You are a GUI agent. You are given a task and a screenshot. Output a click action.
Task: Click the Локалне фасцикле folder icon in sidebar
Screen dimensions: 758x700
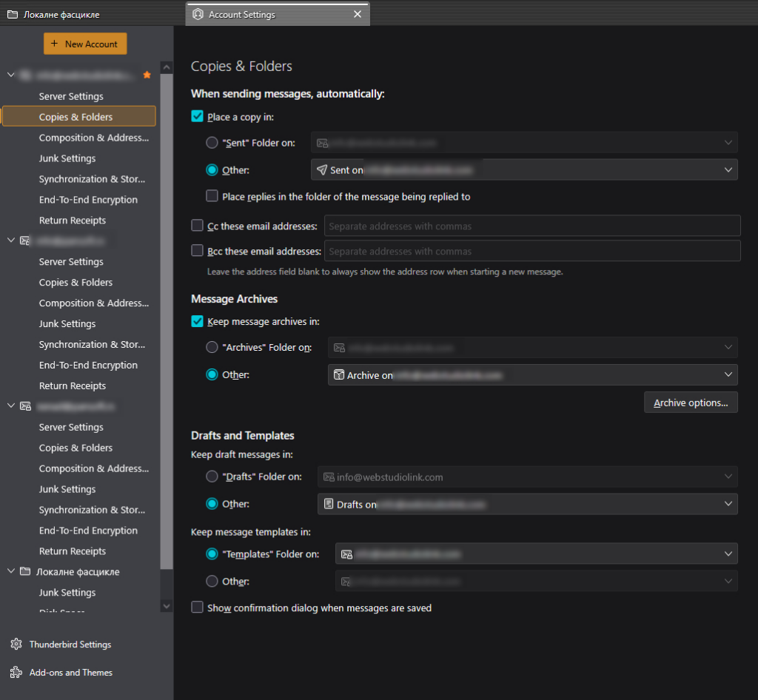tap(25, 572)
